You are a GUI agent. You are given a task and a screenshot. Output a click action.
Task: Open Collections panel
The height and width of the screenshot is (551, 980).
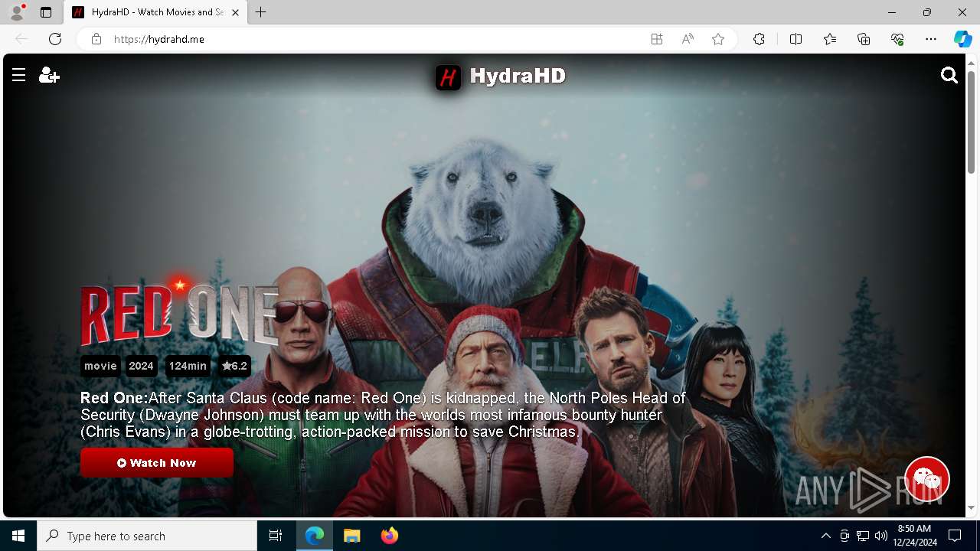(x=864, y=39)
